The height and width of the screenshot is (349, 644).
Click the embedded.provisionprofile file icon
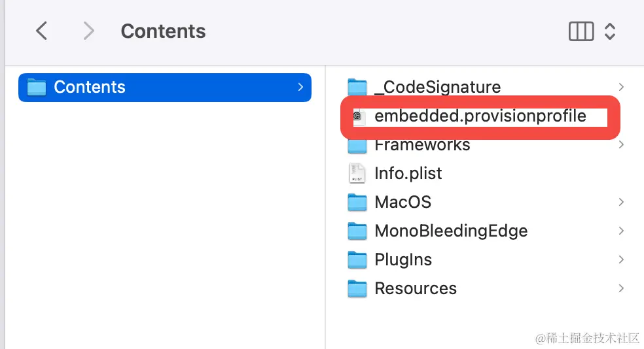358,117
